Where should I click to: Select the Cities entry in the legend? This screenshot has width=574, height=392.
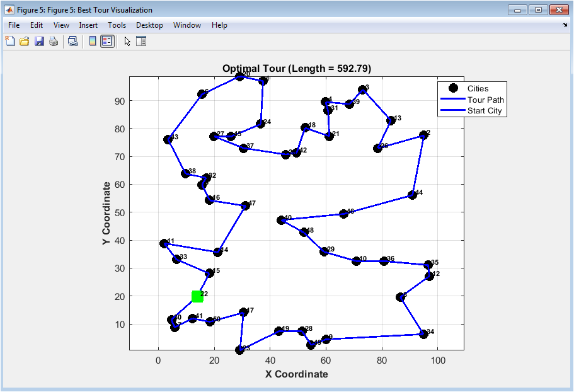tap(478, 88)
